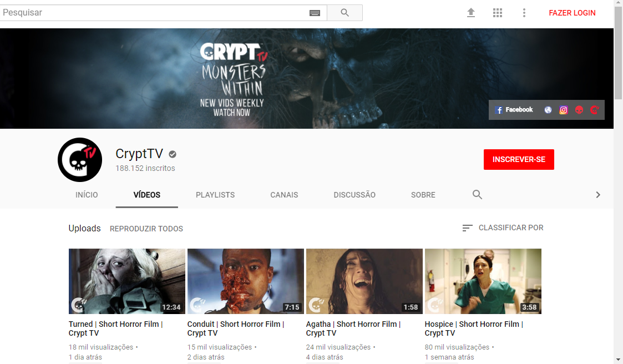Open the Turned video thumbnail
623x364 pixels.
pos(126,281)
